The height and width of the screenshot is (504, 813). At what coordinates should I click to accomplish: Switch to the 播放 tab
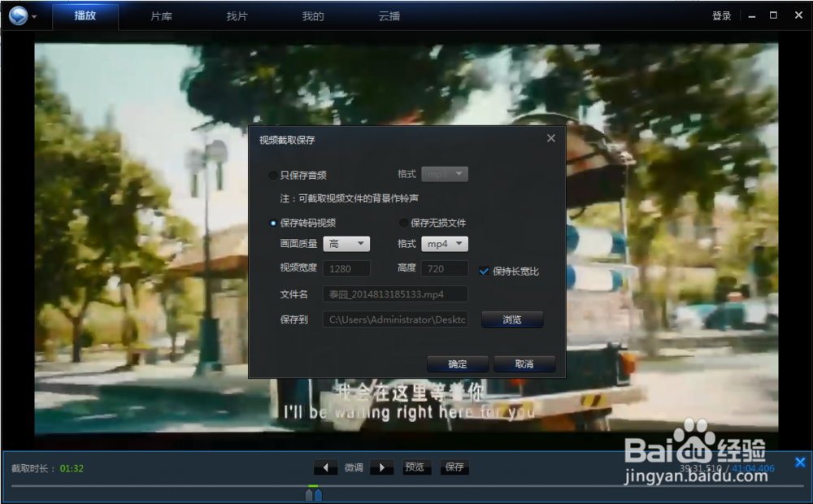[85, 16]
